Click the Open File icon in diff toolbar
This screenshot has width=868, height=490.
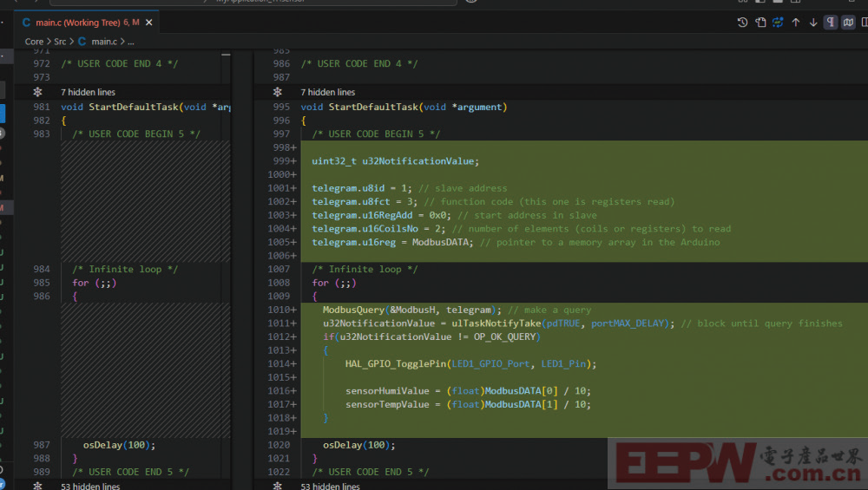(760, 23)
